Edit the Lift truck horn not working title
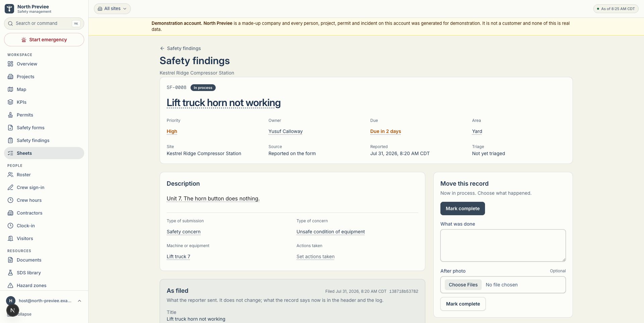 click(224, 103)
